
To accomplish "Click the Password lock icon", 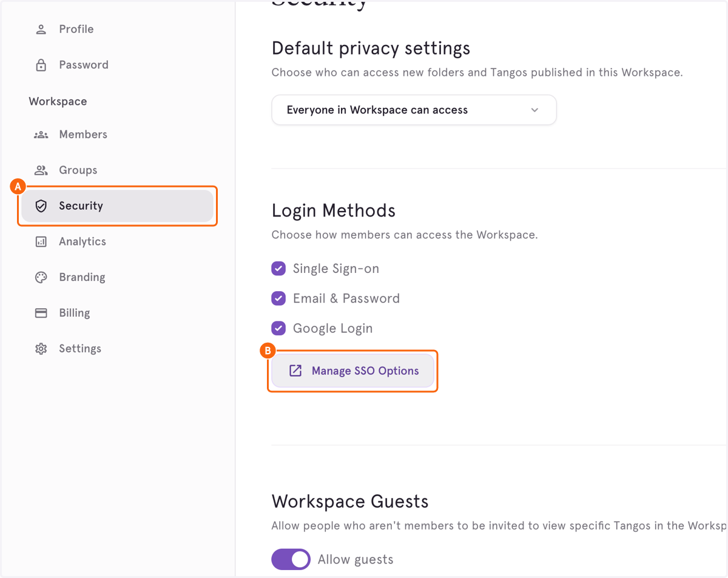I will (41, 65).
